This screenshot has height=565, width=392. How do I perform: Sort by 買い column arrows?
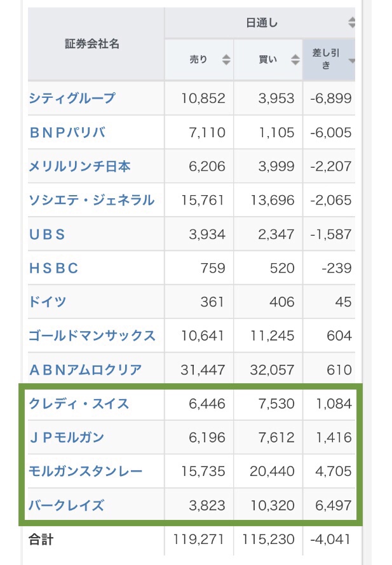[x=295, y=60]
